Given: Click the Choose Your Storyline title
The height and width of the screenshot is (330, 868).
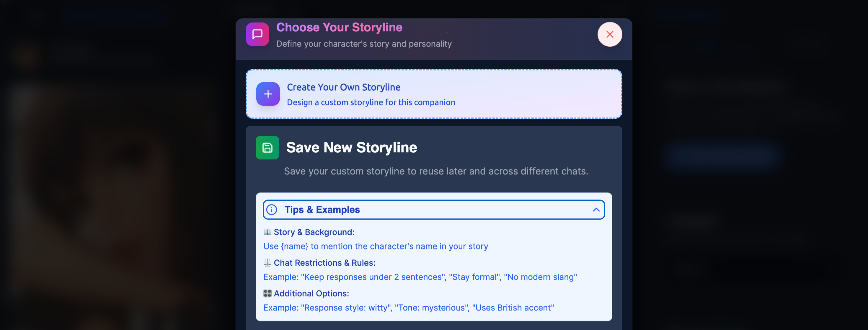Looking at the screenshot, I should pos(339,27).
